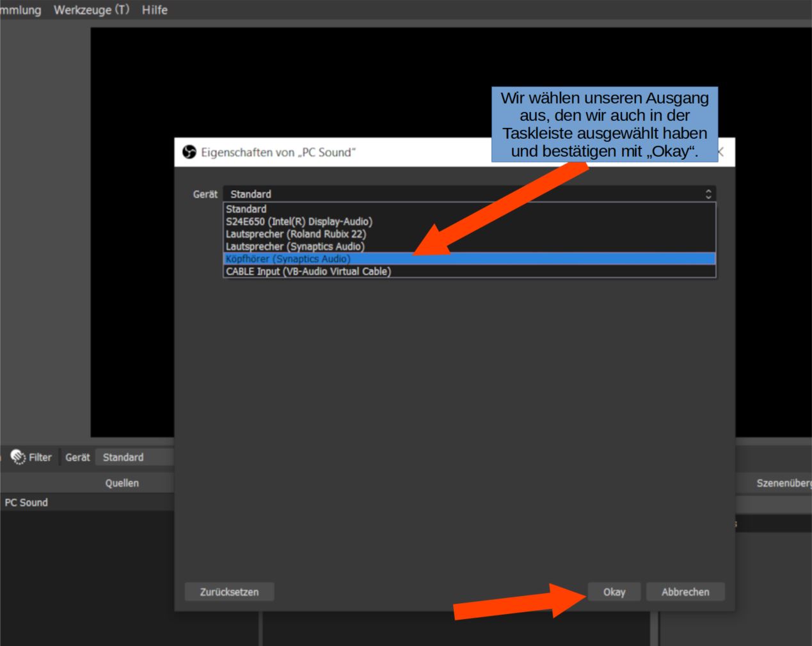Screen dimensions: 812x646
Task: Confirm with the Okay button
Action: pos(614,592)
